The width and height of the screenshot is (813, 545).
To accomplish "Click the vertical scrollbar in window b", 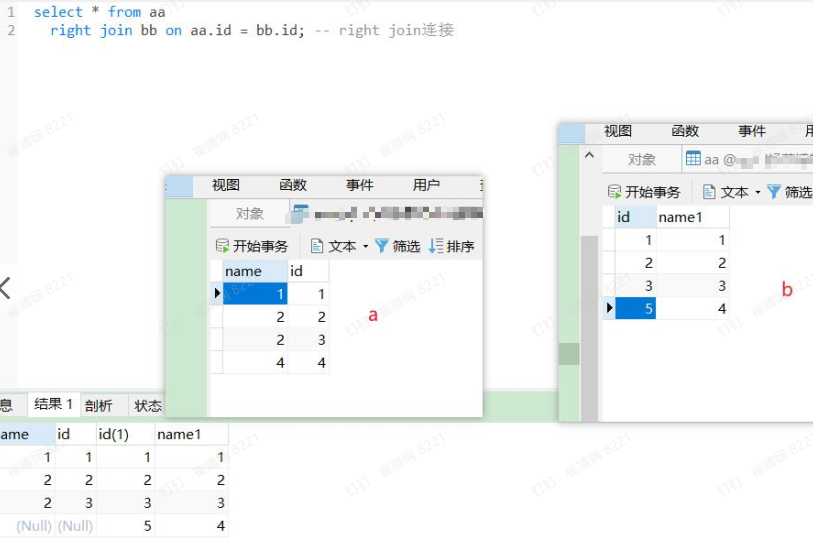I will pyautogui.click(x=590, y=329).
